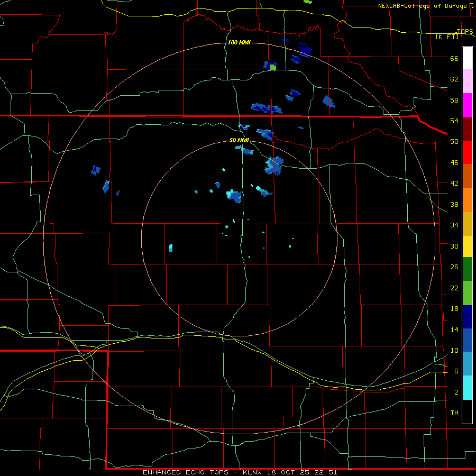476x476 pixels.
Task: Select the black TH threshold scale segment
Action: (x=467, y=411)
